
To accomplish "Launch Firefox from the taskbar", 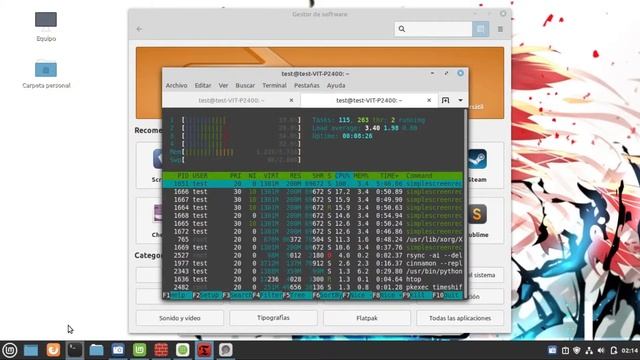I will [x=53, y=350].
